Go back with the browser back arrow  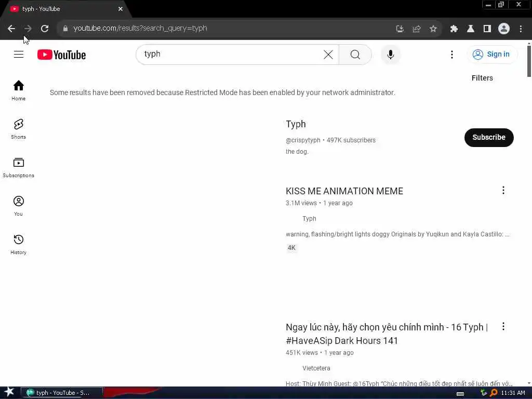[11, 29]
